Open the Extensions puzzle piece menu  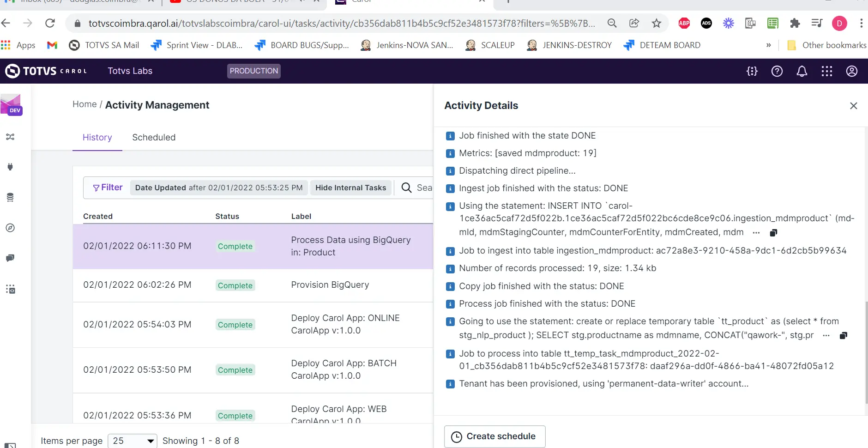point(795,23)
